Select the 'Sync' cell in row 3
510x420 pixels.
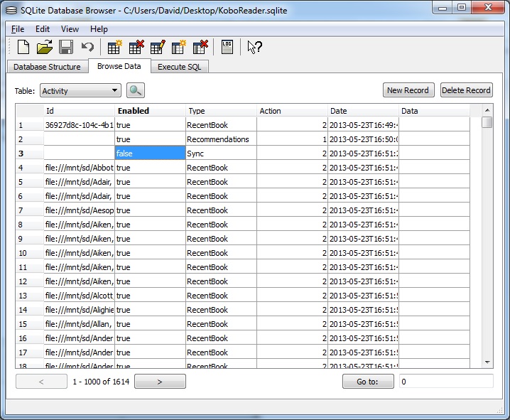[221, 154]
